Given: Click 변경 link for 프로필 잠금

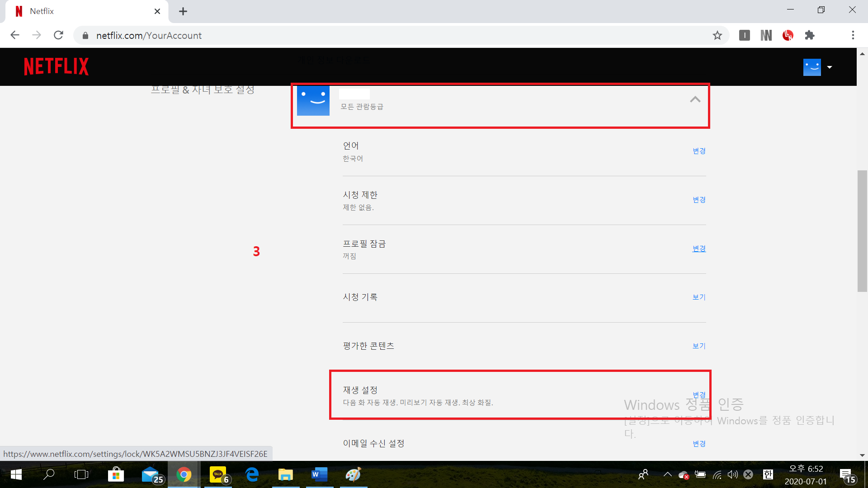Looking at the screenshot, I should click(x=699, y=249).
